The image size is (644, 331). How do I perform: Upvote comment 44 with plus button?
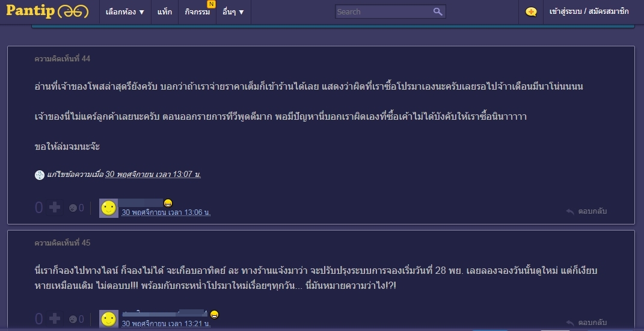(x=55, y=208)
